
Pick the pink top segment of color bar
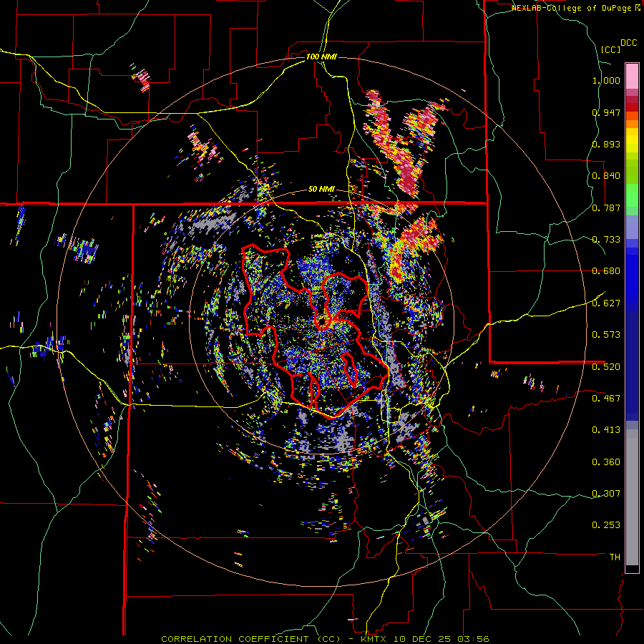click(x=632, y=77)
